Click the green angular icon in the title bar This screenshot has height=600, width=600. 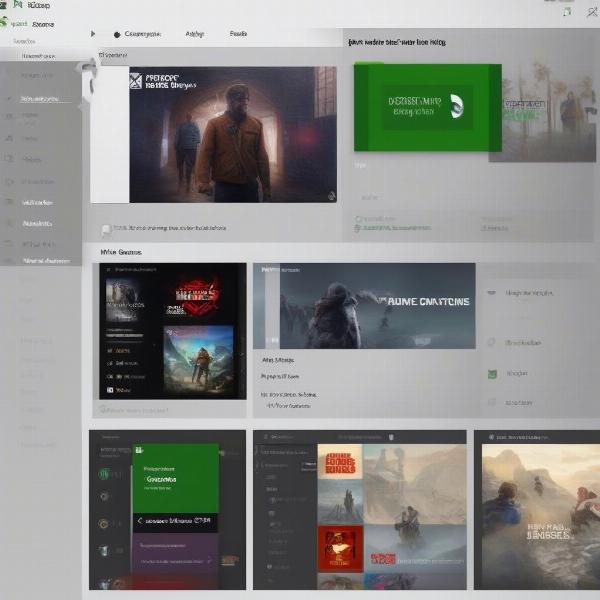pyautogui.click(x=18, y=5)
